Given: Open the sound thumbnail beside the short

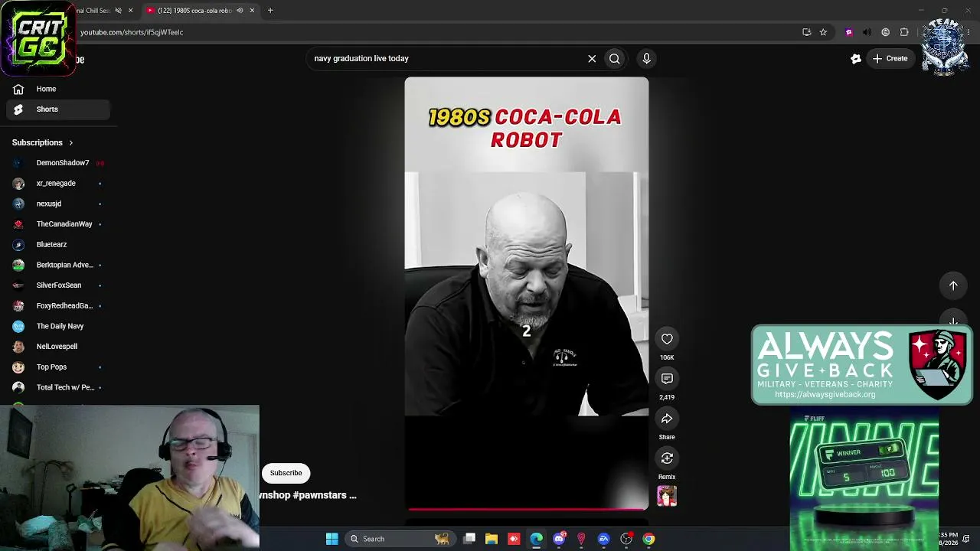Looking at the screenshot, I should coord(667,497).
